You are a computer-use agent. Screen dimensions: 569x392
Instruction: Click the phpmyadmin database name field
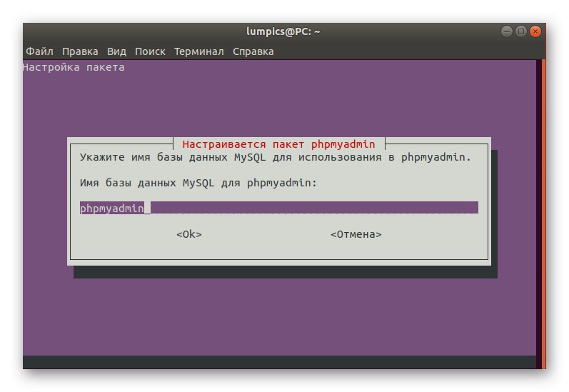[278, 208]
